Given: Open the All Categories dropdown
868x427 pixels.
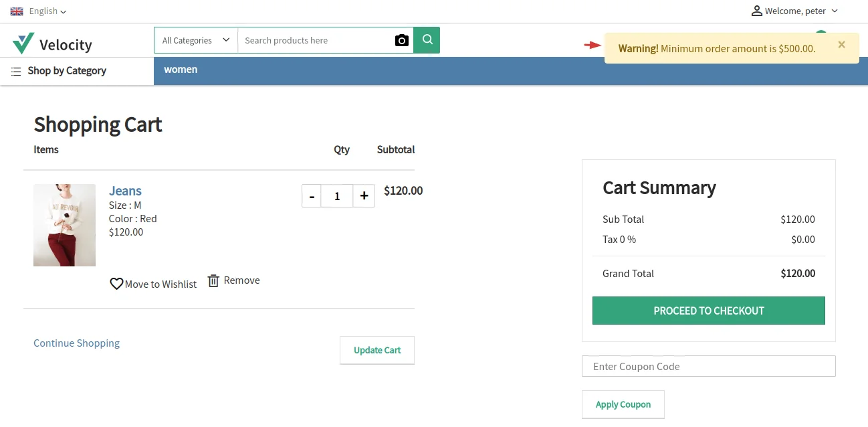Looking at the screenshot, I should click(x=196, y=40).
